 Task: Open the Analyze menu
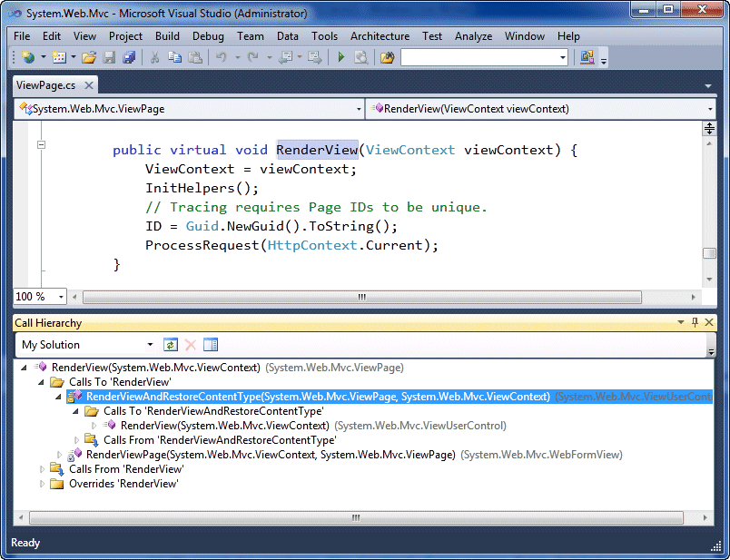[473, 36]
